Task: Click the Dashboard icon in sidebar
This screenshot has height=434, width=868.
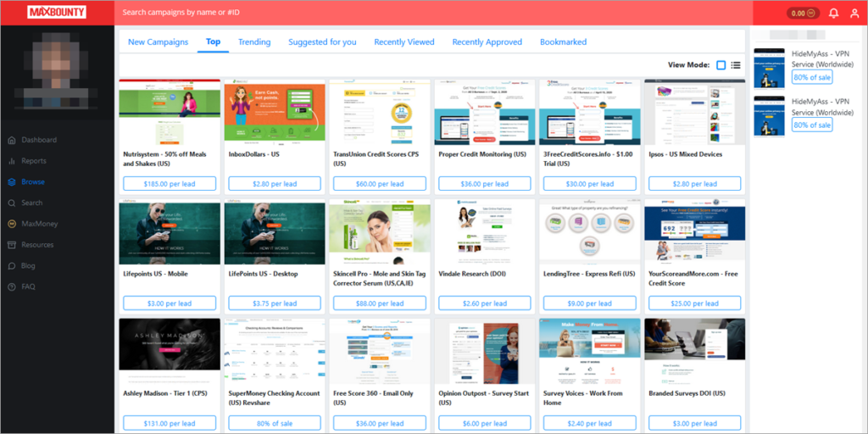Action: click(x=12, y=140)
